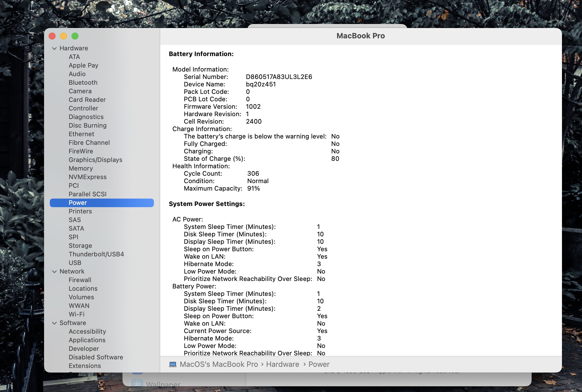The height and width of the screenshot is (392, 582).
Task: Open the Disc Burning entry
Action: click(88, 125)
